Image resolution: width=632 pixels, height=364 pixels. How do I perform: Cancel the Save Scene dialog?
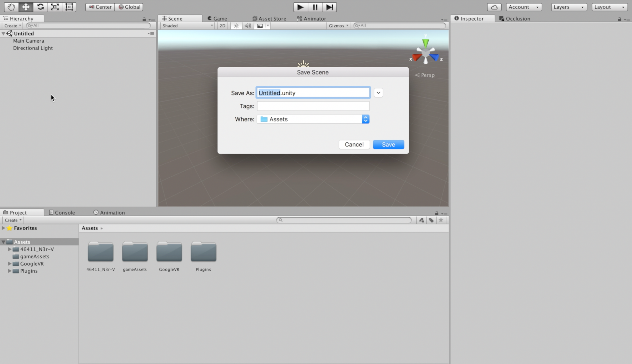[354, 144]
